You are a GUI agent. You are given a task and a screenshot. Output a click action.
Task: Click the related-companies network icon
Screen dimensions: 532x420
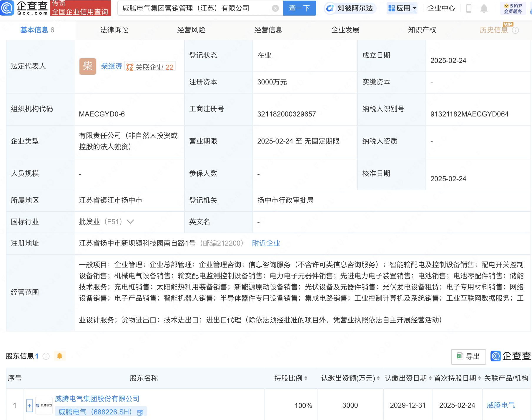pos(130,67)
